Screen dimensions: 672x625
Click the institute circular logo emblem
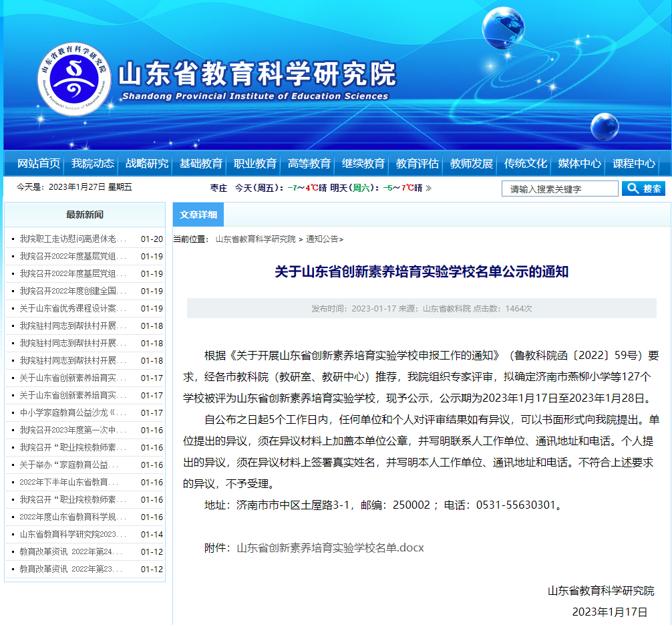click(x=74, y=79)
